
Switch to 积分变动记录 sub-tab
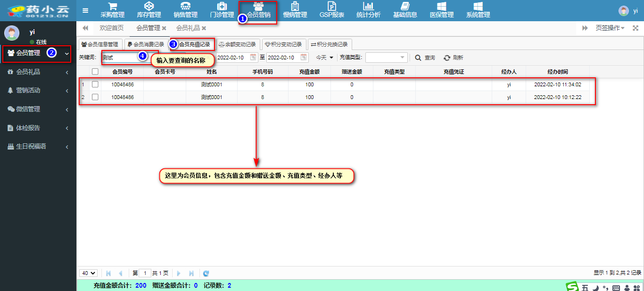284,44
